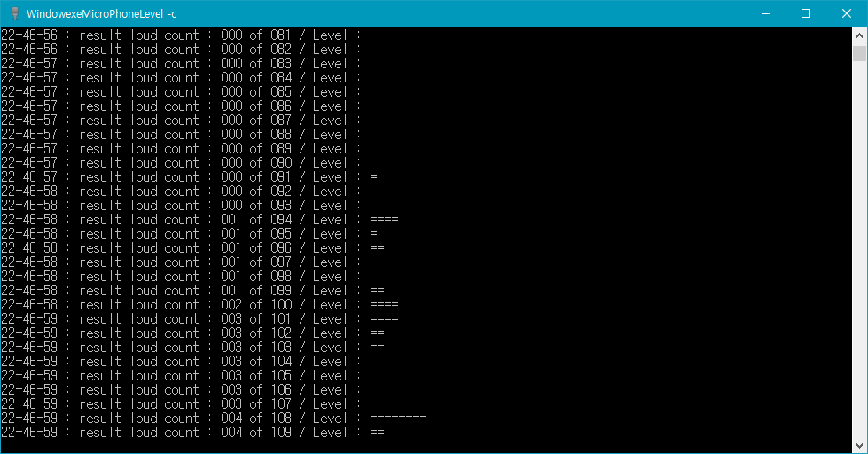Click the line with count 004 of 108
Viewport: 868px width, 454px height.
click(215, 419)
